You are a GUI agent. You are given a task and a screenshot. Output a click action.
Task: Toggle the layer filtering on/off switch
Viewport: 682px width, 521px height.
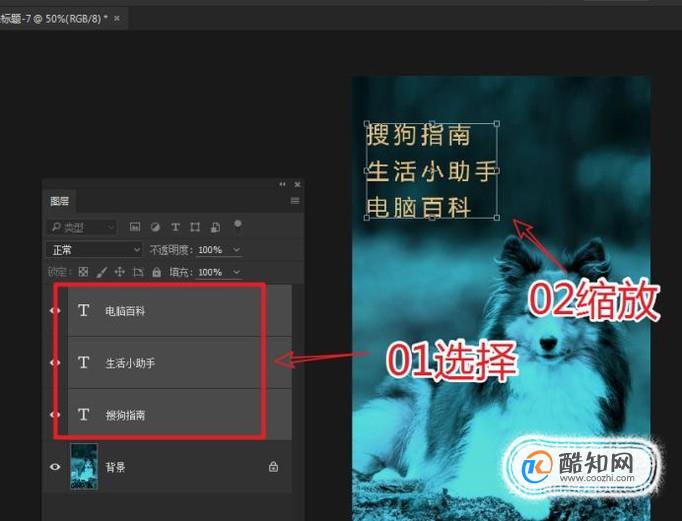coord(237,225)
